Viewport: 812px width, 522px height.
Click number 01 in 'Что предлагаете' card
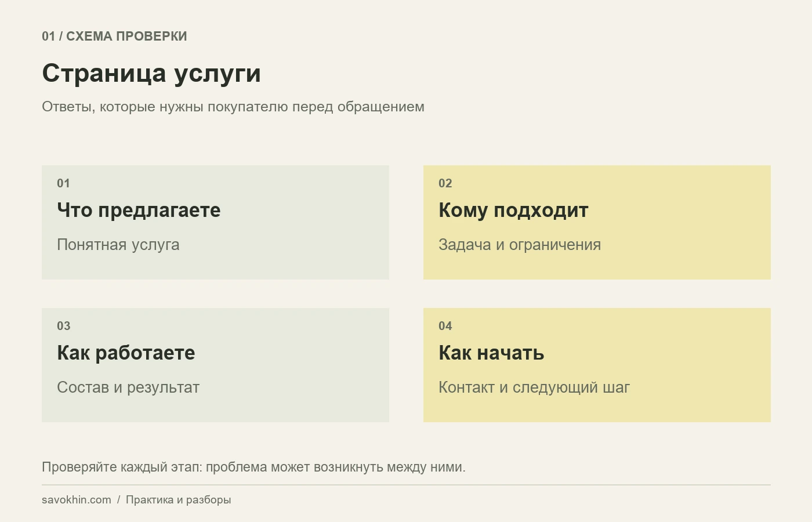pos(63,183)
